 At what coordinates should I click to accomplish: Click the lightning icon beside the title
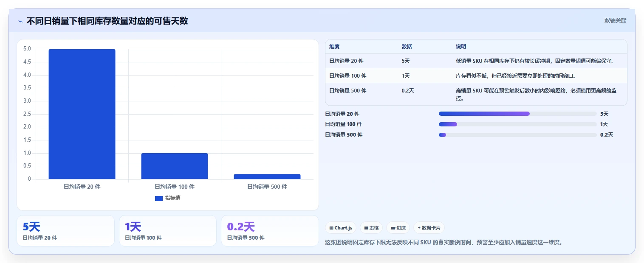(20, 21)
